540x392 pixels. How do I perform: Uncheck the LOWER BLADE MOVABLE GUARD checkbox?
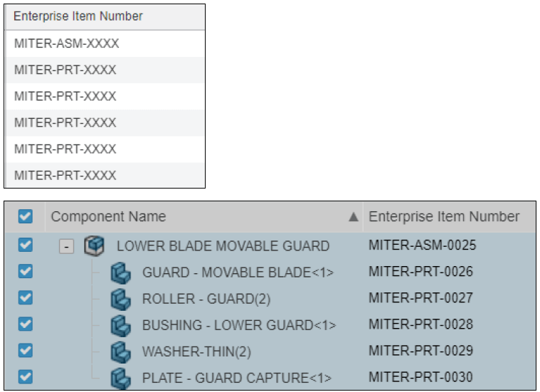pos(26,245)
